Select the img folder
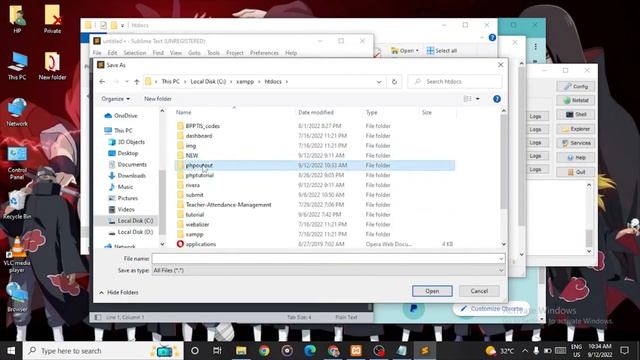This screenshot has width=640, height=360. 191,146
